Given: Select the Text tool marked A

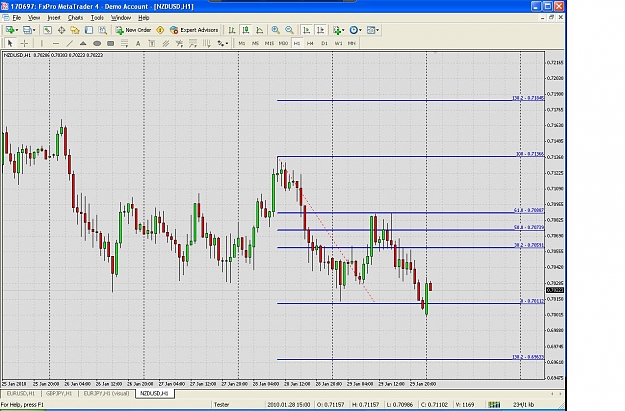Looking at the screenshot, I should pyautogui.click(x=138, y=43).
